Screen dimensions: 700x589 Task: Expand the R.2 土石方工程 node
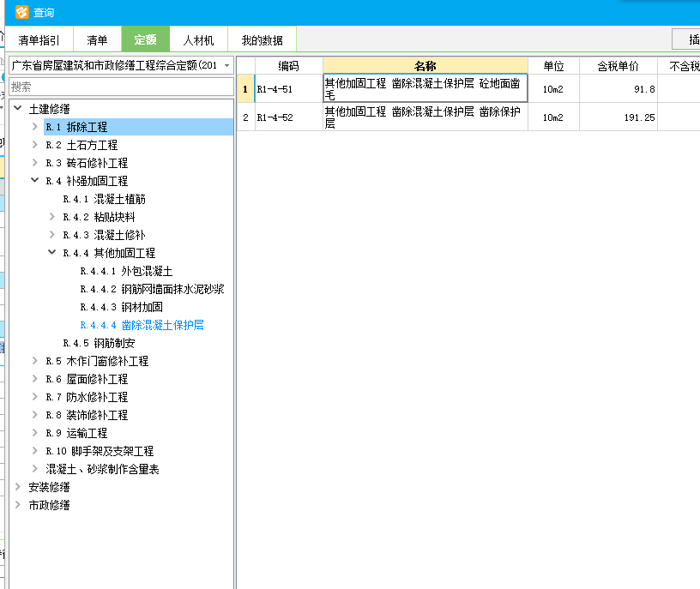click(x=35, y=145)
